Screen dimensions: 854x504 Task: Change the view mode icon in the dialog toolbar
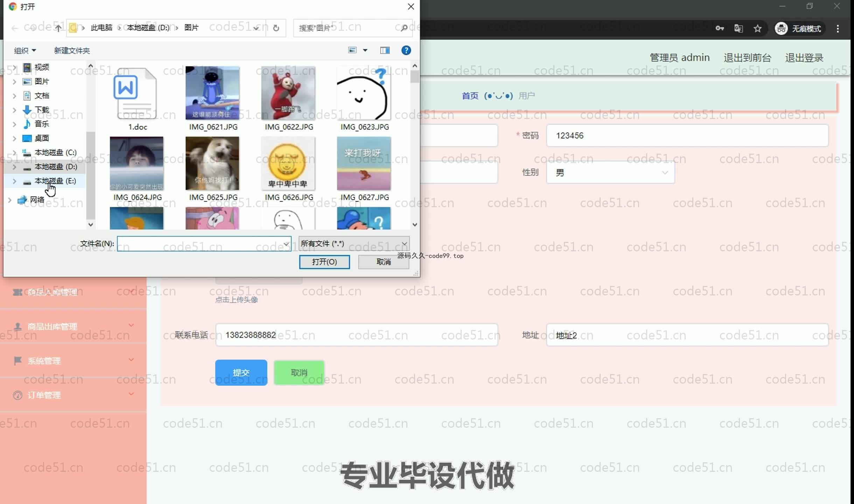coord(352,50)
